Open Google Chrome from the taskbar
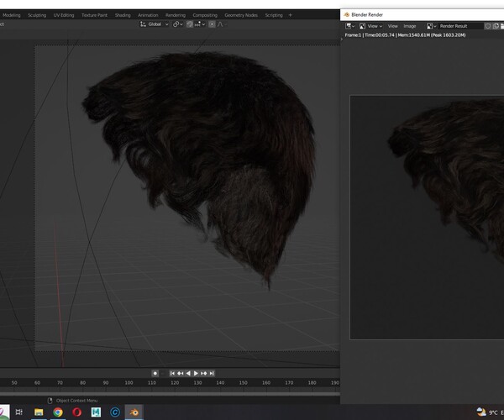This screenshot has height=420, width=504. click(58, 412)
